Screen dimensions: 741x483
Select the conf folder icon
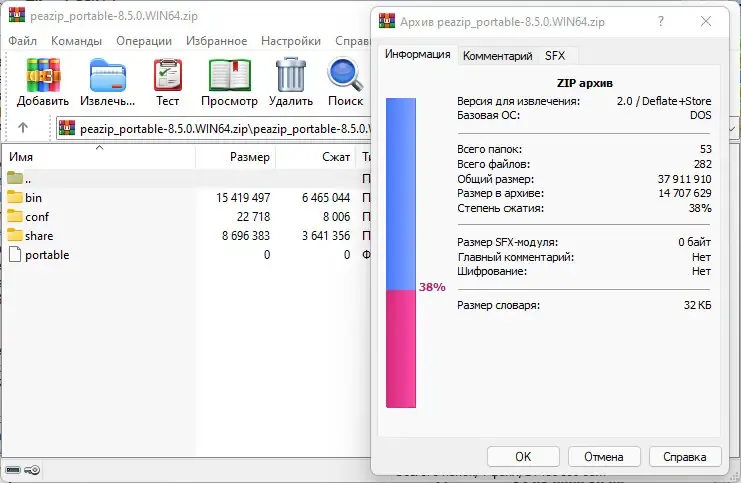pos(15,216)
